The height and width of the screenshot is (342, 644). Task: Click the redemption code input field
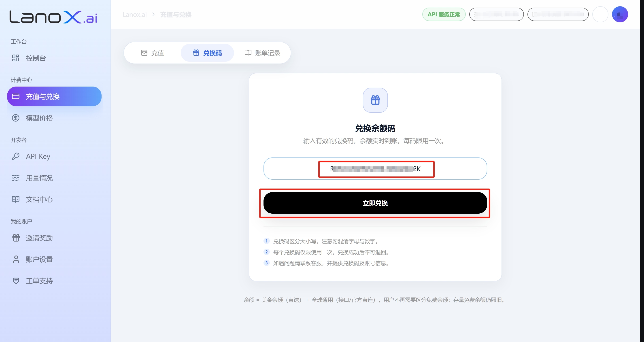pos(375,168)
